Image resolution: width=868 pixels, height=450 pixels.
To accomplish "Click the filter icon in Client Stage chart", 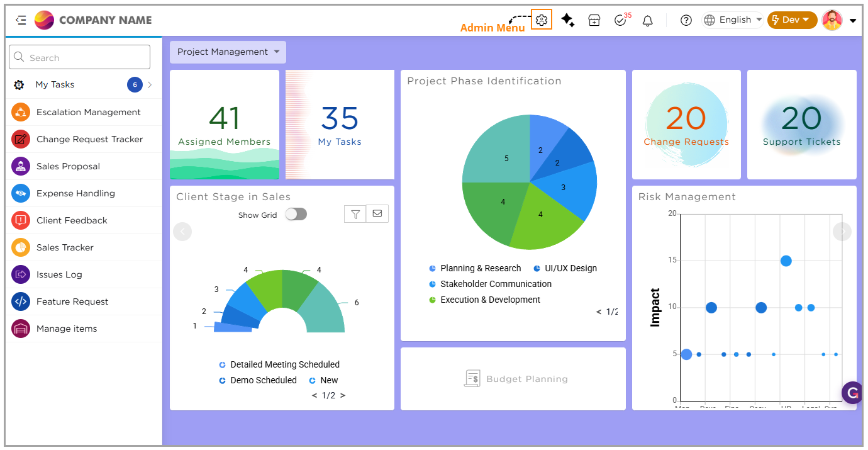I will [x=355, y=214].
